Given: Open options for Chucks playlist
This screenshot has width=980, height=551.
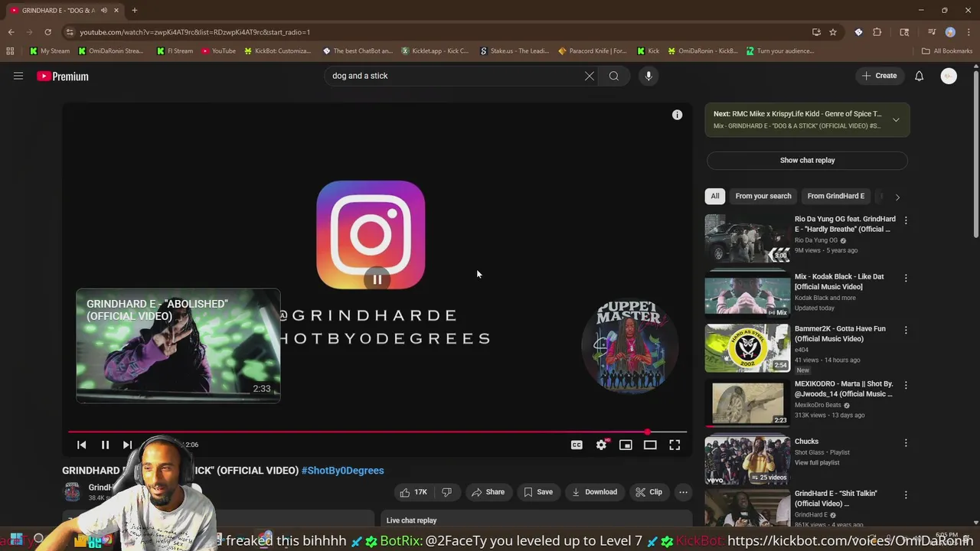Looking at the screenshot, I should (x=906, y=443).
